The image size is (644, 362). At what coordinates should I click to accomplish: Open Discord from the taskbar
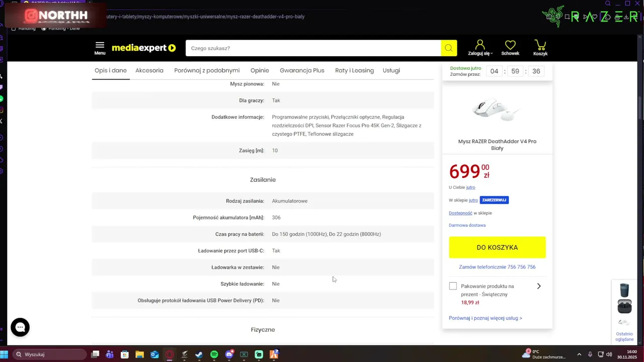pyautogui.click(x=229, y=354)
